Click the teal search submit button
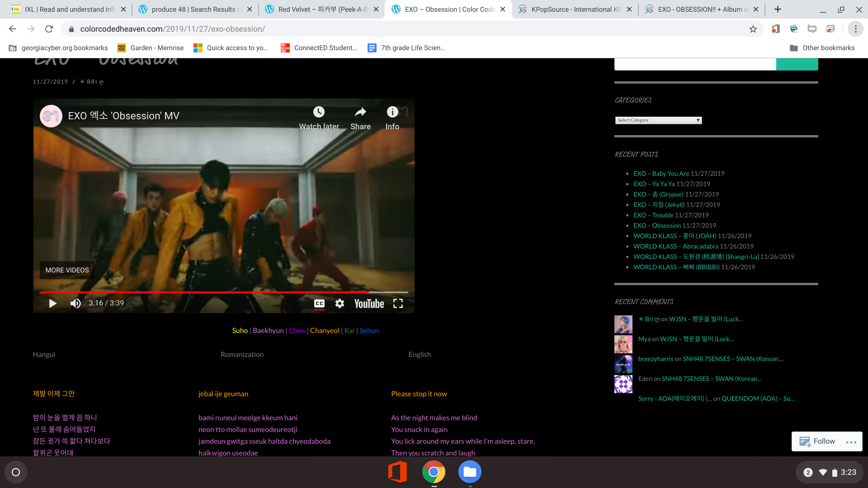This screenshot has width=868, height=488. click(x=797, y=64)
